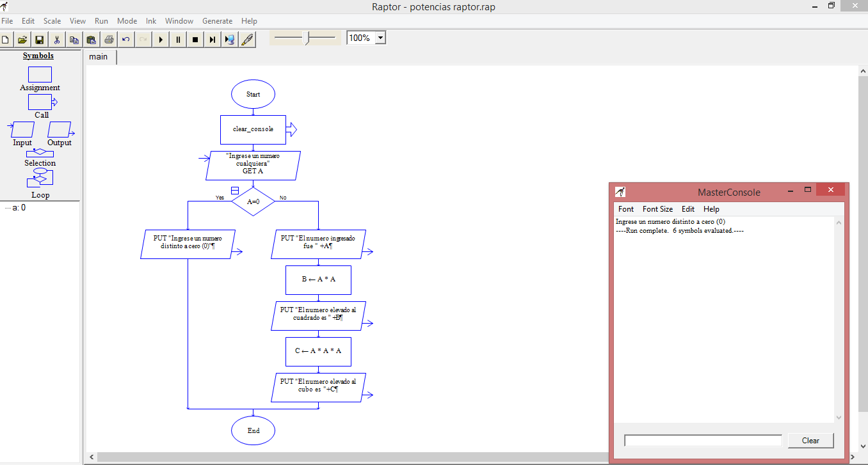Open a file using the Open folder icon
Image resolution: width=868 pixels, height=465 pixels.
(22, 39)
